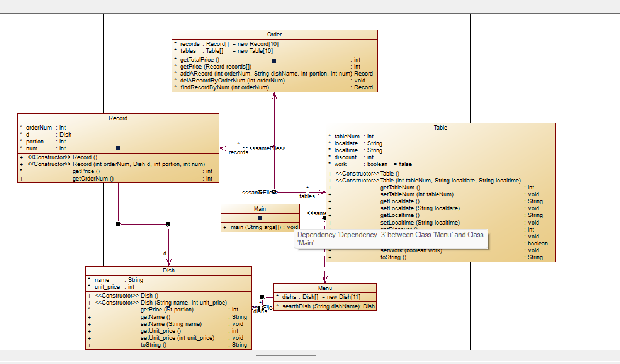Screen dimensions: 620x364
Task: Click link corner handle below Record class
Action: (118, 224)
